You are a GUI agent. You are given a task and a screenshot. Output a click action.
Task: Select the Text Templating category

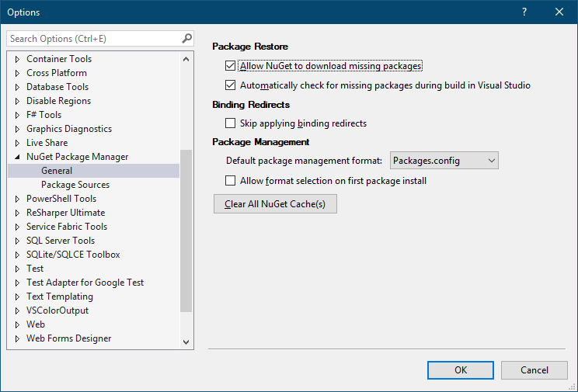60,297
